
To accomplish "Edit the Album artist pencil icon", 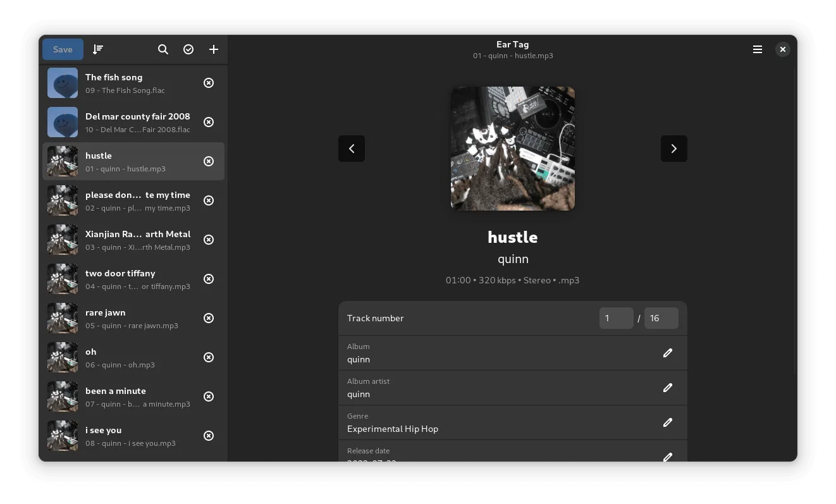I will 667,388.
